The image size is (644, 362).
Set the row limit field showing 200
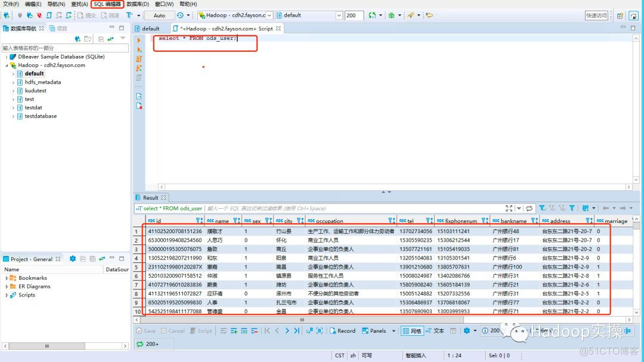[x=354, y=15]
